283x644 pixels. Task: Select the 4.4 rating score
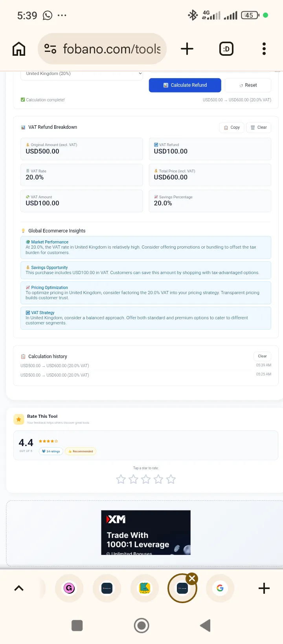coord(26,443)
